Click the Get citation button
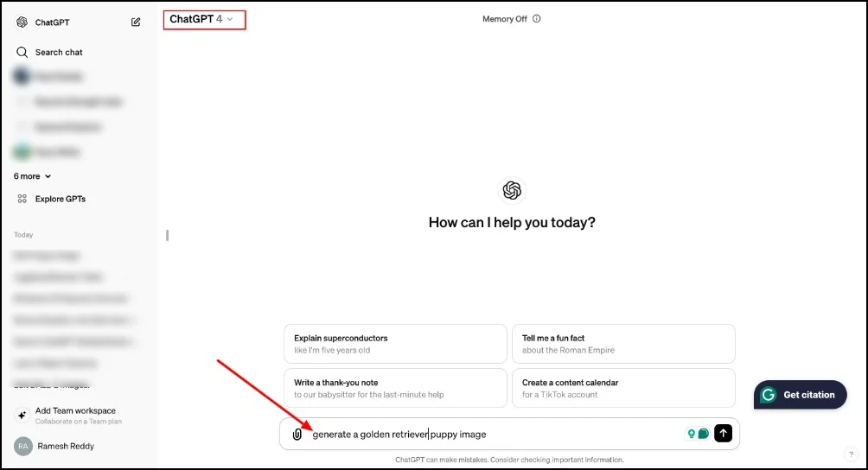Viewport: 868px width, 470px height. 800,395
